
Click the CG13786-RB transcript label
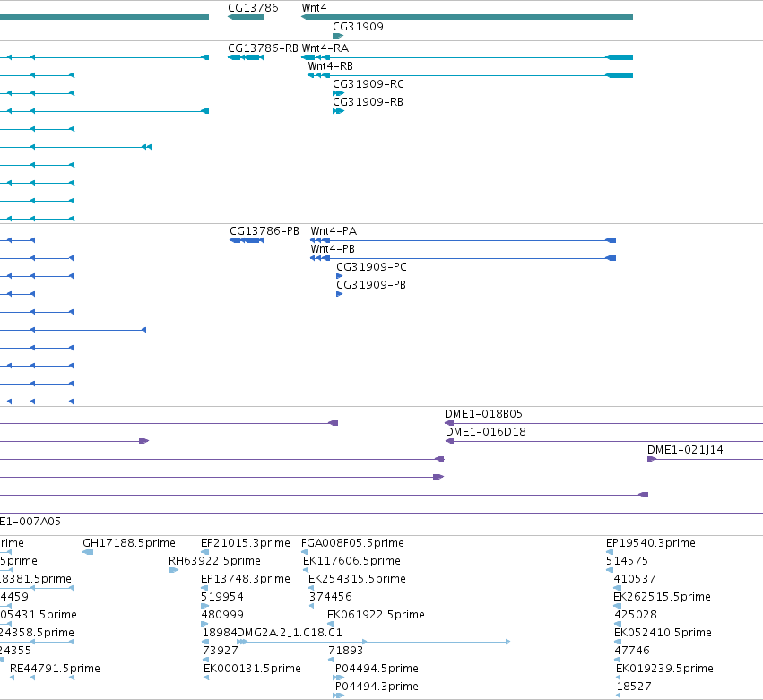coord(263,48)
